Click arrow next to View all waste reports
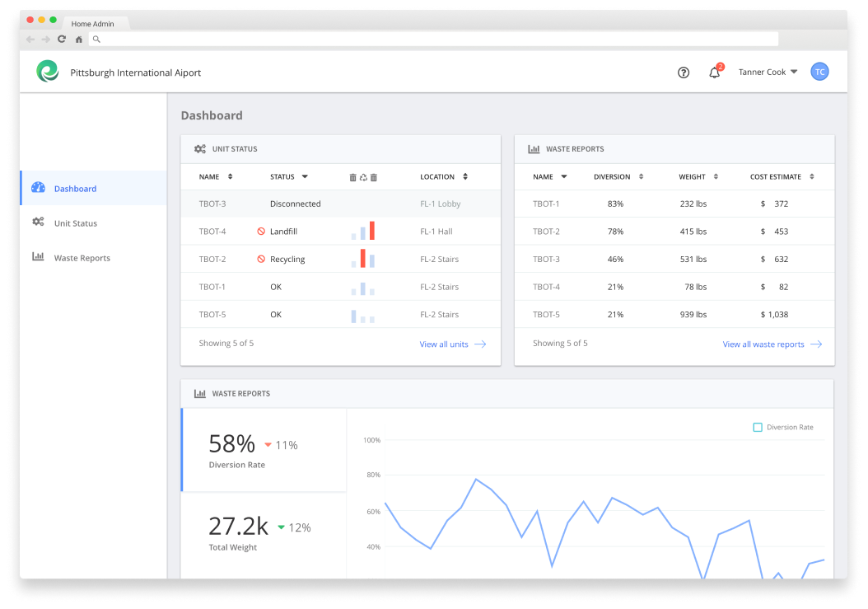This screenshot has height=609, width=868. pos(816,344)
